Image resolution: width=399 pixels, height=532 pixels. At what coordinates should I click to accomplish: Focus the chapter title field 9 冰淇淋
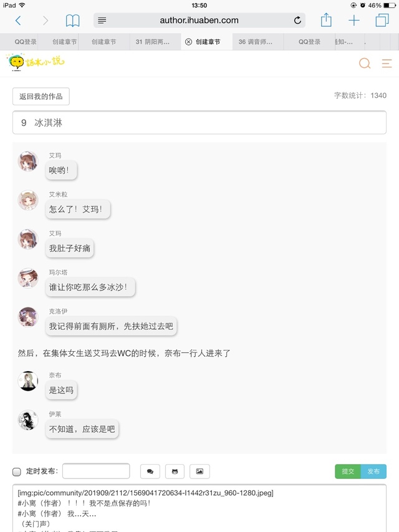click(x=199, y=122)
